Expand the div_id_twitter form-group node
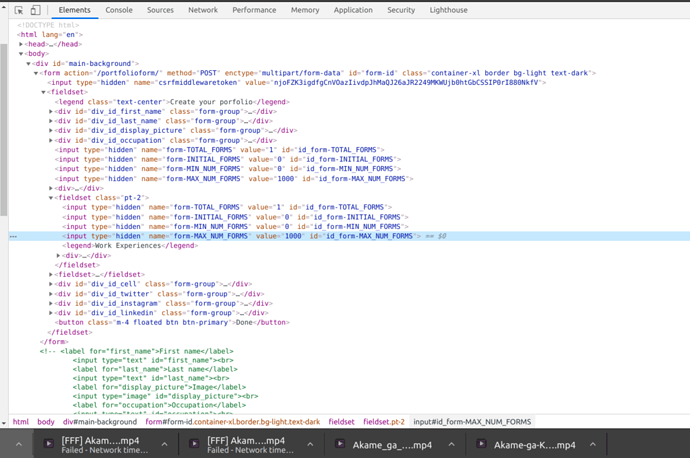 click(x=52, y=294)
